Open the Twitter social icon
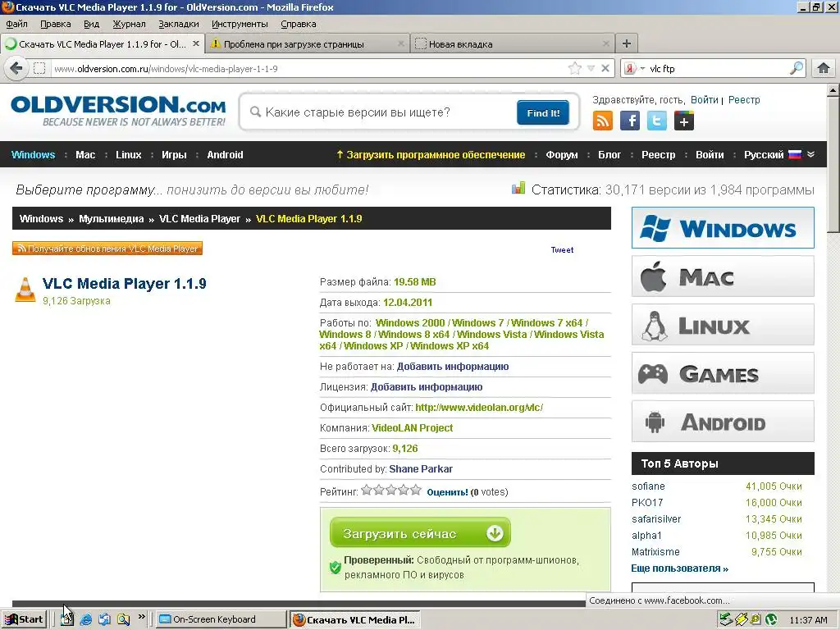The width and height of the screenshot is (840, 630). pos(657,121)
